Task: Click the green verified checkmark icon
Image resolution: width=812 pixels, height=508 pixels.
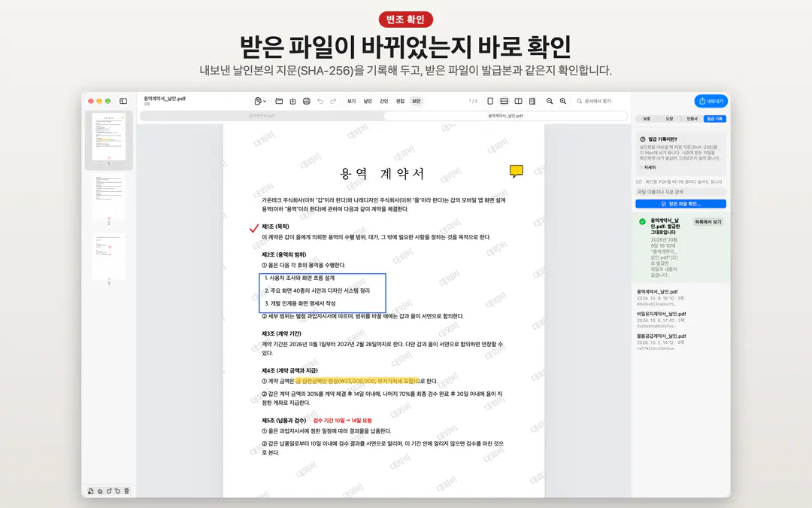Action: click(642, 221)
